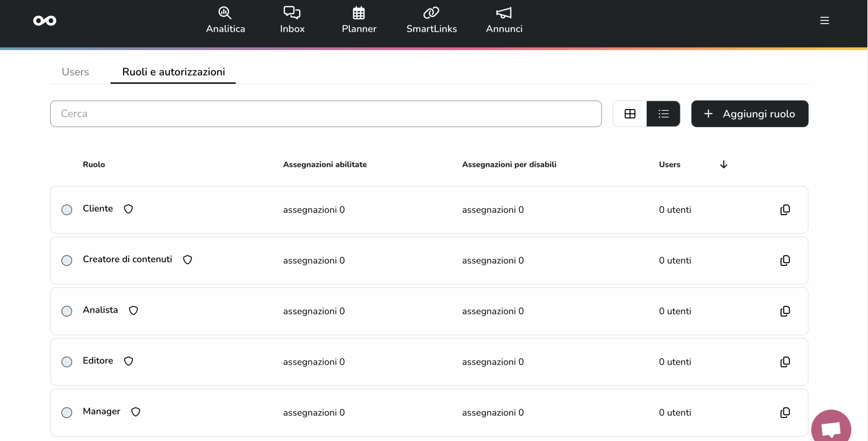Click the infinity logo in the header
The image size is (868, 441).
tap(45, 21)
